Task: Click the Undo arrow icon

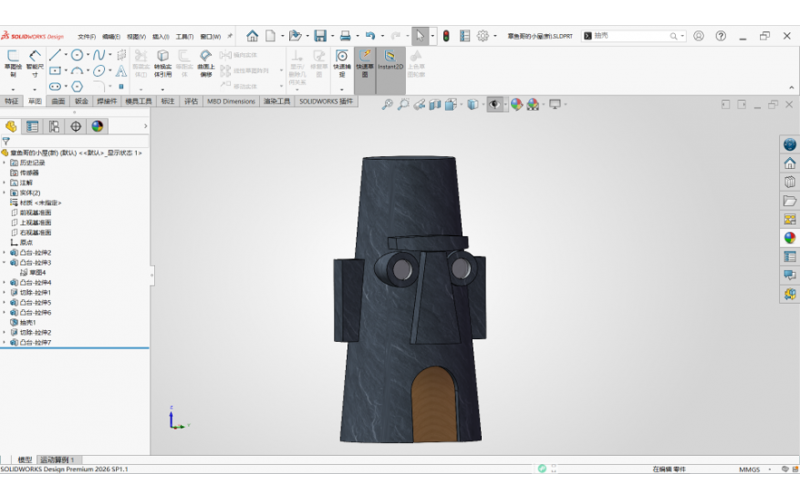Action: click(x=370, y=36)
